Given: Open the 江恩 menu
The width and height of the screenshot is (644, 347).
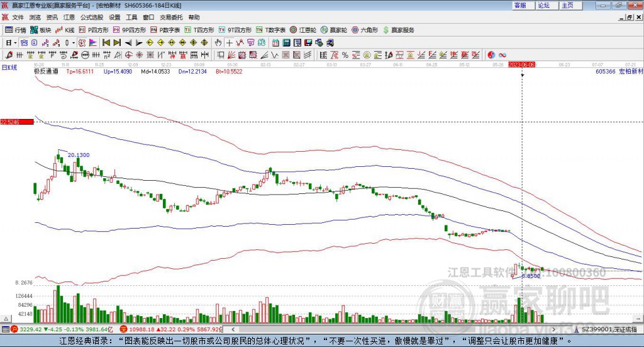Looking at the screenshot, I should [x=69, y=17].
